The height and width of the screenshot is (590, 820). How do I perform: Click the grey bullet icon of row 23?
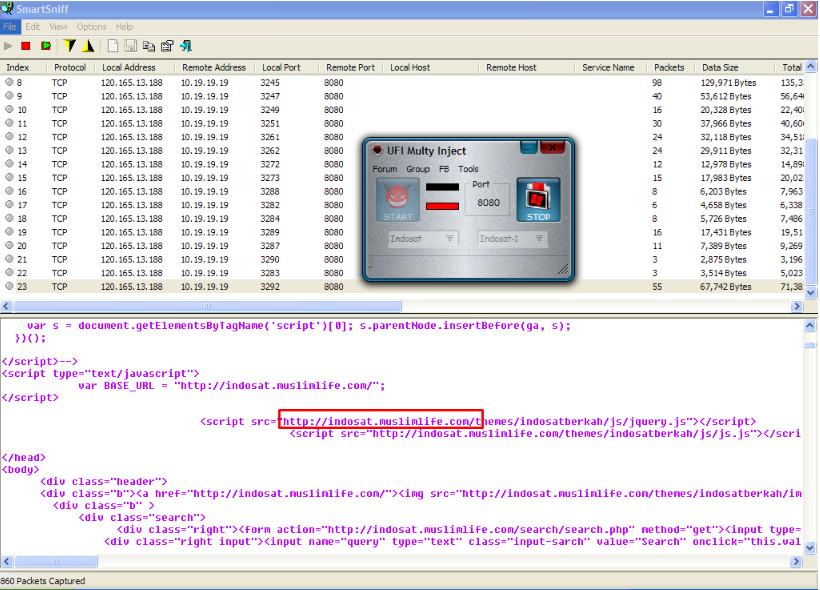[9, 286]
